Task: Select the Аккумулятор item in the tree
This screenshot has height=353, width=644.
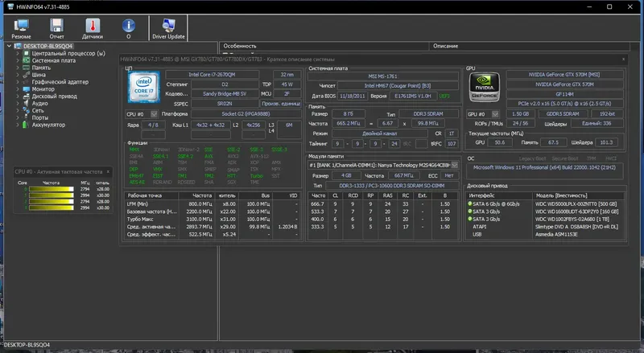Action: pos(48,125)
